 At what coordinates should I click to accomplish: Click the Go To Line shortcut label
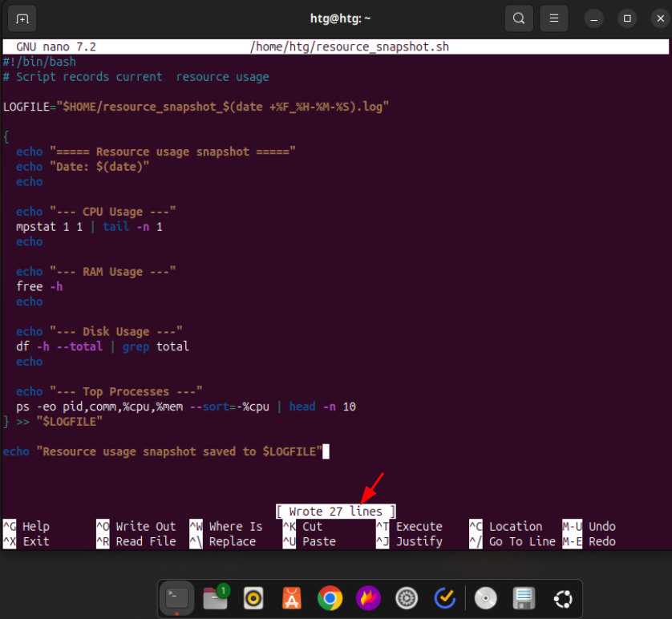(522, 542)
